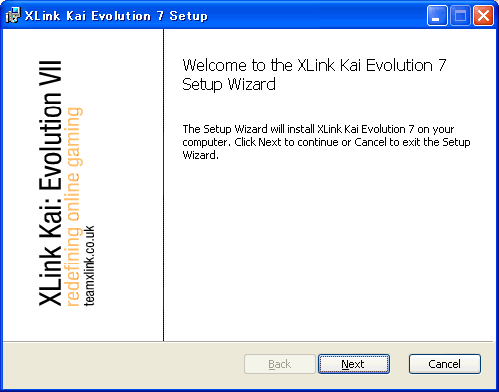Click the disabled maximize button

tap(460, 15)
